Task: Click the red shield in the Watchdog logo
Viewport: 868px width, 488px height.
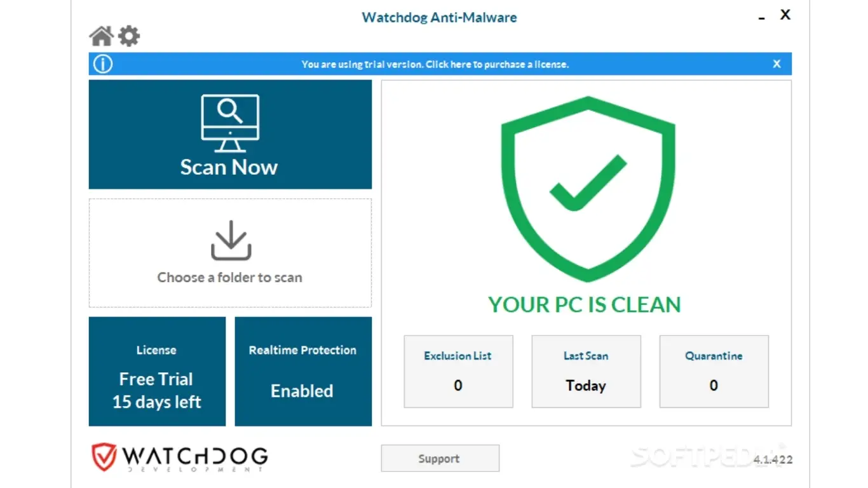Action: [x=104, y=456]
